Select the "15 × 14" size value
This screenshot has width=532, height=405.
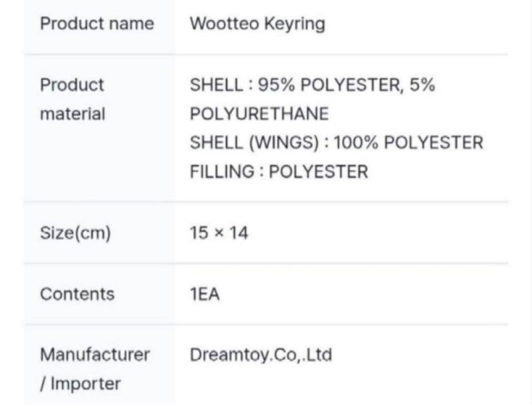coord(219,233)
